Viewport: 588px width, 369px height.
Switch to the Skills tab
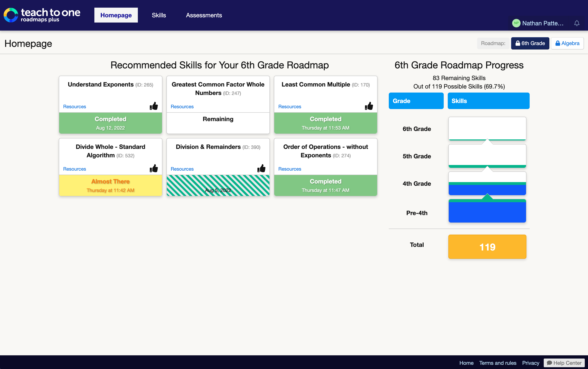[159, 15]
